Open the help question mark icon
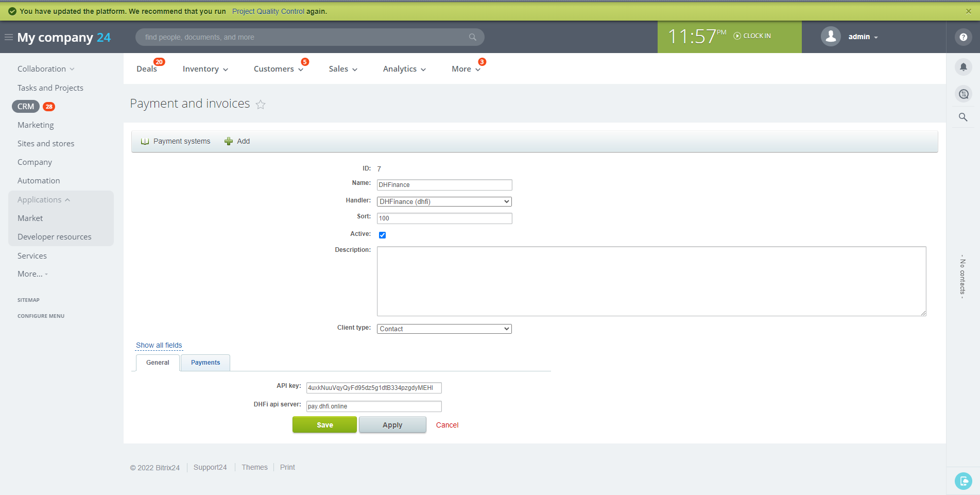980x495 pixels. click(963, 37)
